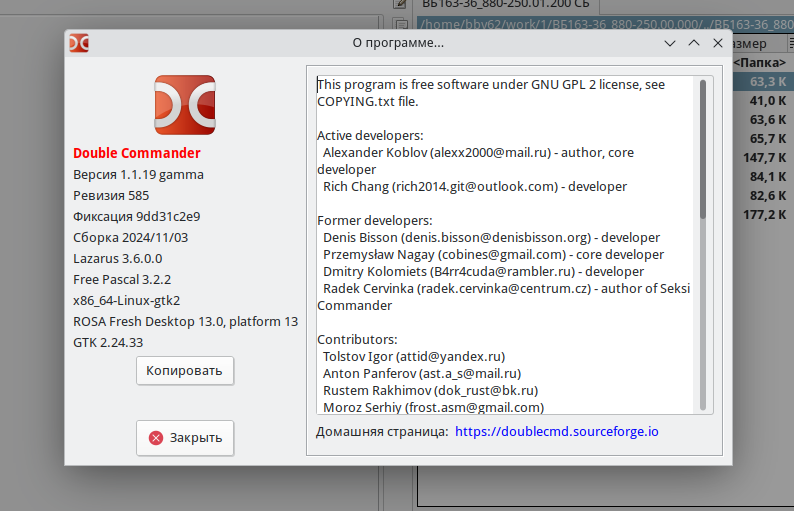
Task: Click the 'Contributors:' heading
Action: (357, 340)
